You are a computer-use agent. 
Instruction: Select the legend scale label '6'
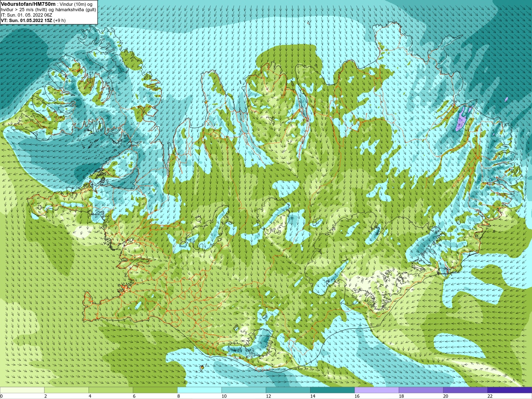134,396
